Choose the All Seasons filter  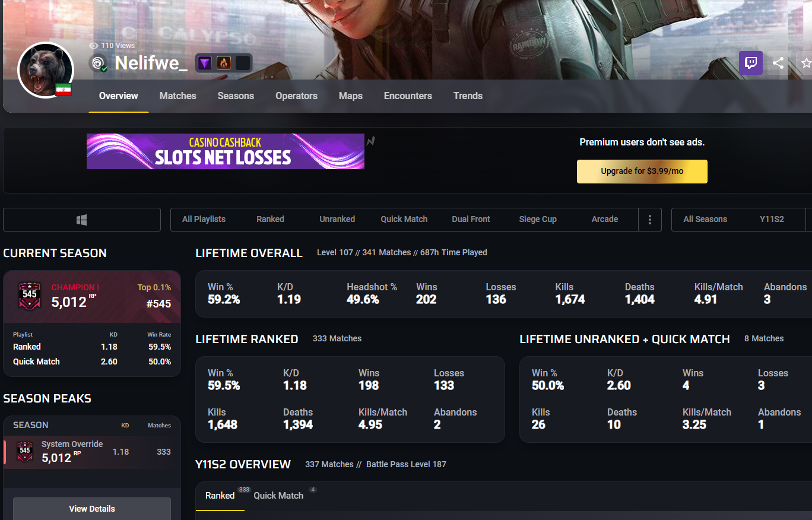pyautogui.click(x=705, y=219)
